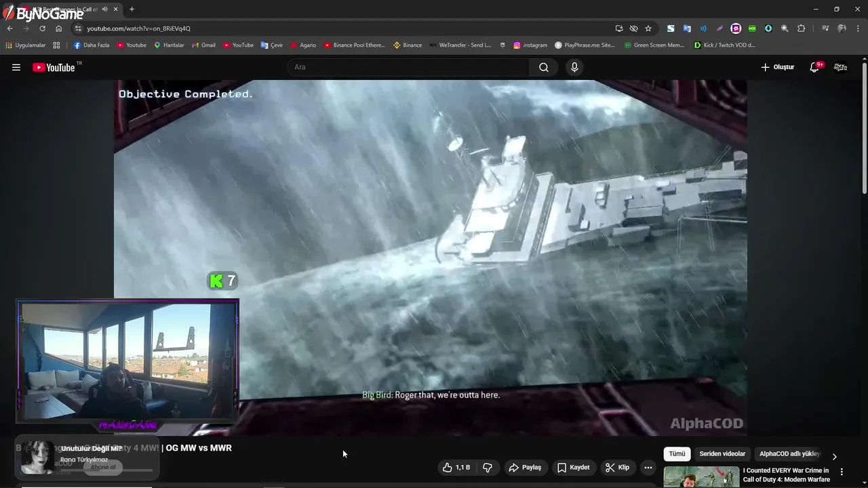The width and height of the screenshot is (868, 488).
Task: Open the Kick / Twitch VOD bookmark
Action: tap(724, 45)
